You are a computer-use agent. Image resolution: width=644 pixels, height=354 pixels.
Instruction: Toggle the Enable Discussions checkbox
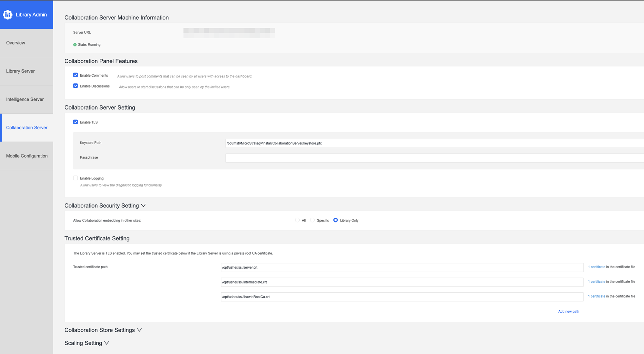pos(76,86)
